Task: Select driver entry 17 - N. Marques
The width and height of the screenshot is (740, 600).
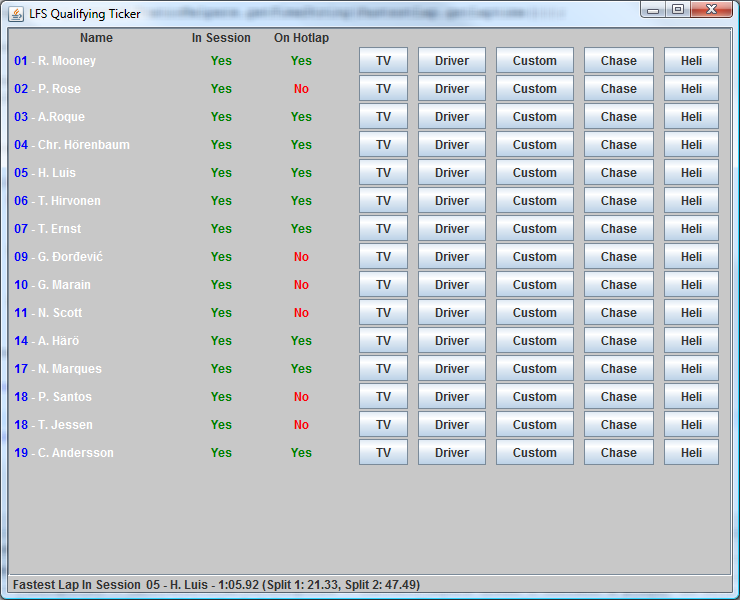Action: coord(58,369)
